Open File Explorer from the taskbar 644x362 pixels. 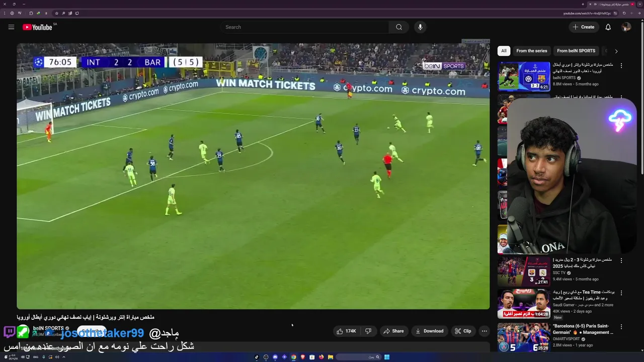coord(330,357)
